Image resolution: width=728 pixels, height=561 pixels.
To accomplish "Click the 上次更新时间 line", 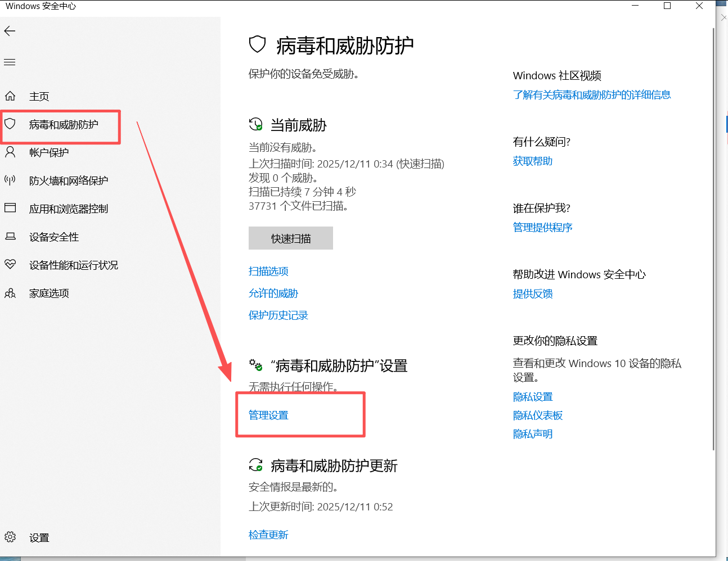I will coord(321,507).
